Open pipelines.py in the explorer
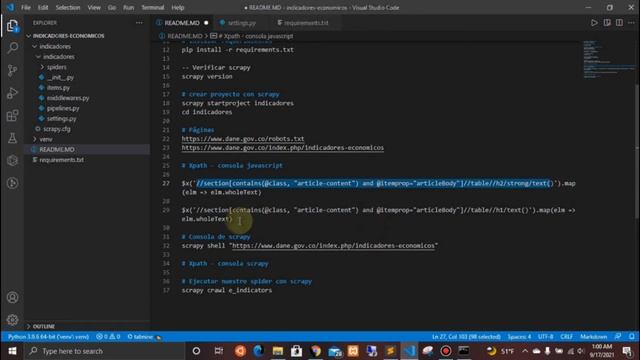 coord(63,108)
